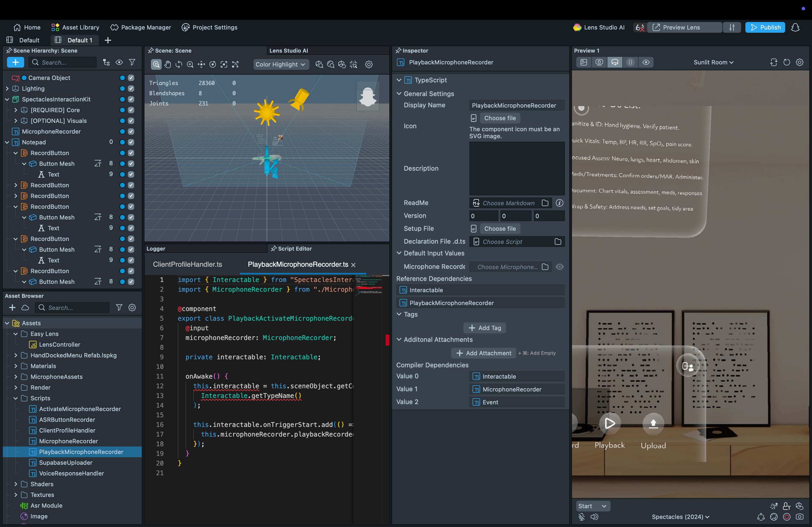The image size is (812, 527).
Task: Click the Preview restart refresh icon
Action: pyautogui.click(x=786, y=62)
